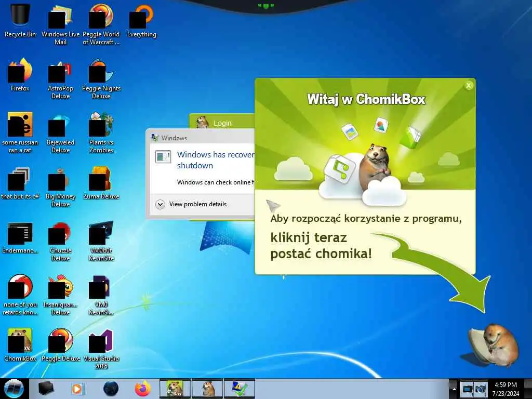The height and width of the screenshot is (399, 532).
Task: Launch Zuma Deluxe desktop icon
Action: (101, 183)
